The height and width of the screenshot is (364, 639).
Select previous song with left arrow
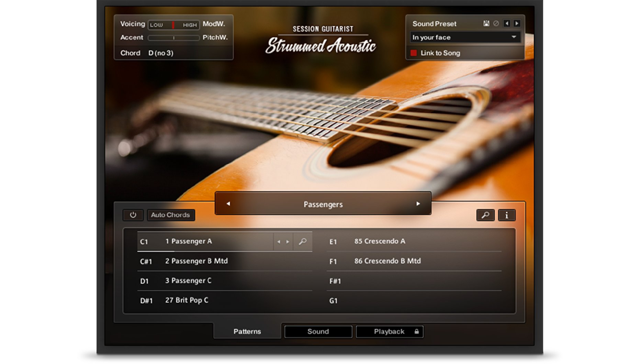(x=228, y=204)
